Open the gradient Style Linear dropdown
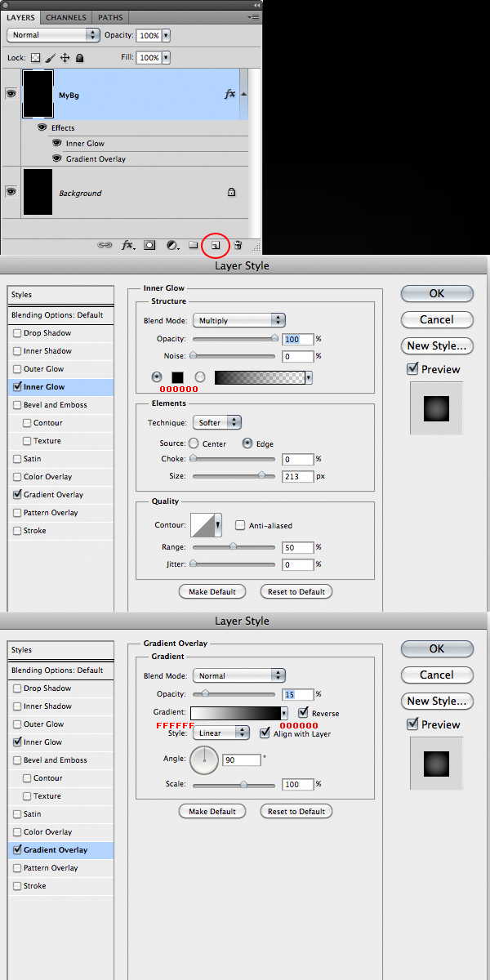The width and height of the screenshot is (490, 980). coord(220,733)
